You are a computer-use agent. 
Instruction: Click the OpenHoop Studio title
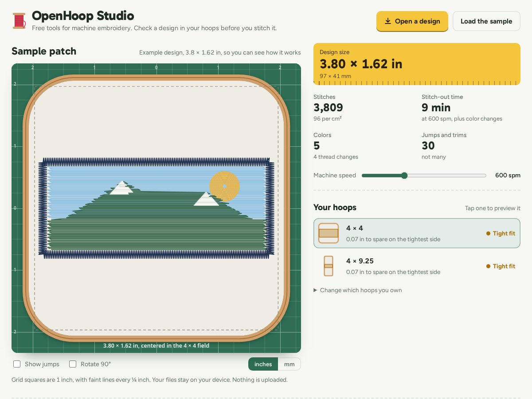83,16
